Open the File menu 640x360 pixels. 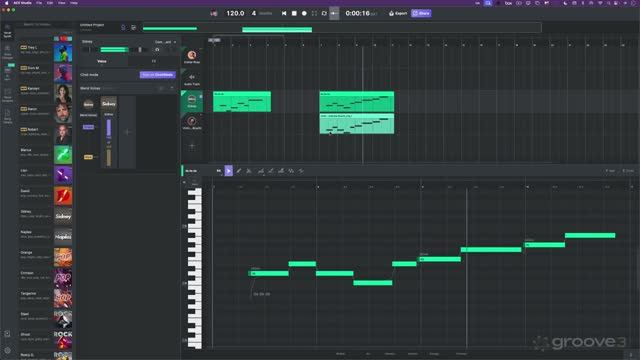pyautogui.click(x=39, y=2)
